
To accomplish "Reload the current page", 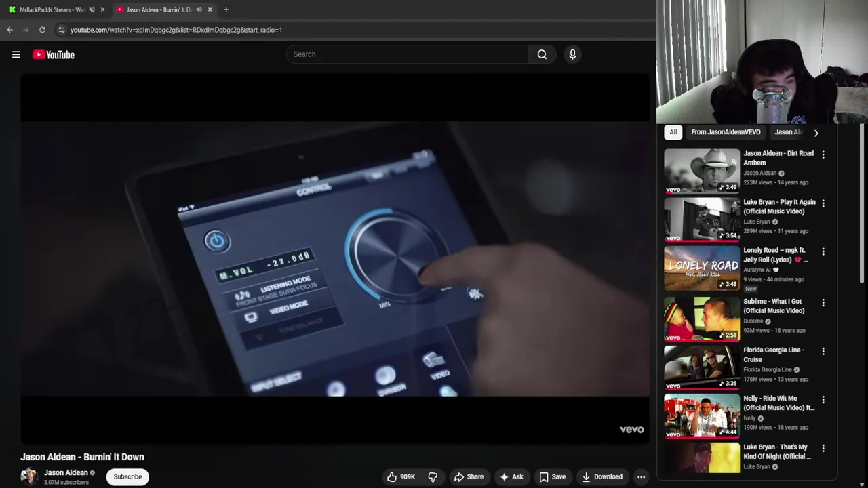I will (x=42, y=30).
